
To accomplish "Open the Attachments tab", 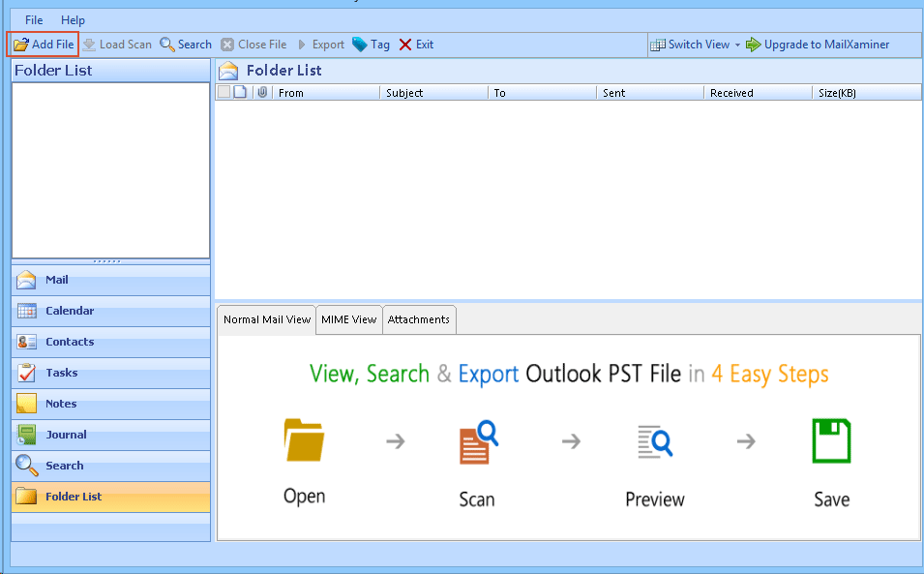I will [419, 319].
